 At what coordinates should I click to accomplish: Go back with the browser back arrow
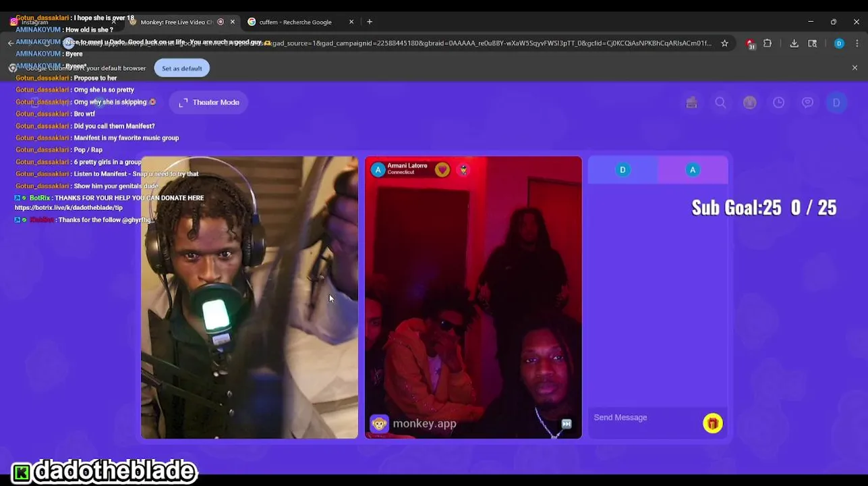[x=11, y=43]
